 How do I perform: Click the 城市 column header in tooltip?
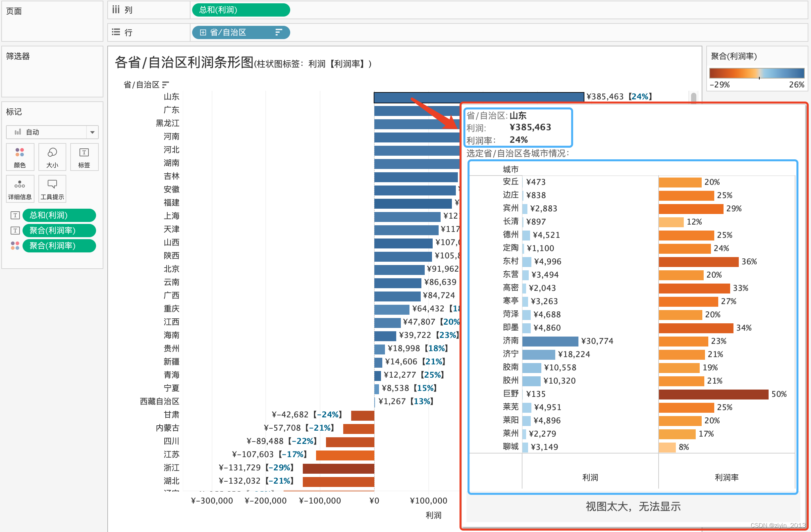511,169
